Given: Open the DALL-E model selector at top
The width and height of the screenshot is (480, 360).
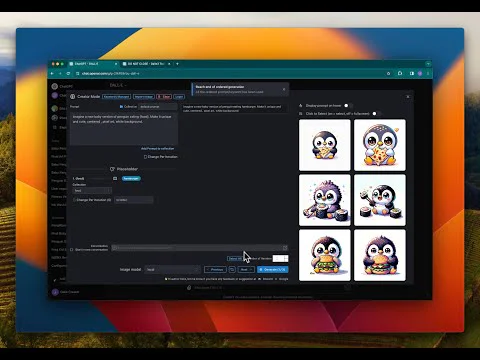Looking at the screenshot, I should (x=118, y=86).
